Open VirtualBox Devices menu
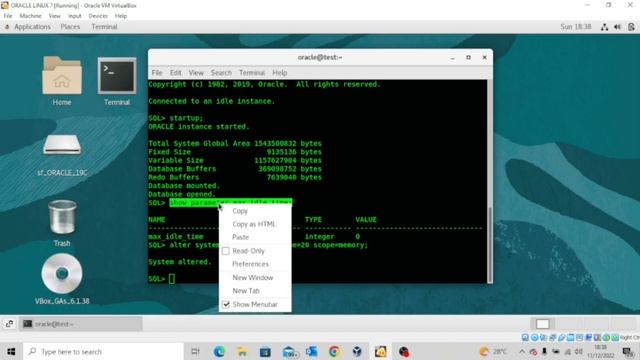This screenshot has height=360, width=640. pyautogui.click(x=98, y=16)
